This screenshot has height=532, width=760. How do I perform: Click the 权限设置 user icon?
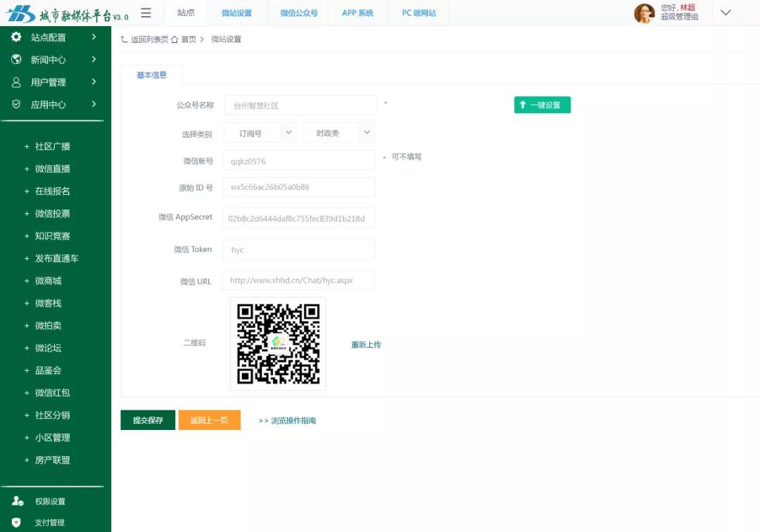click(18, 501)
